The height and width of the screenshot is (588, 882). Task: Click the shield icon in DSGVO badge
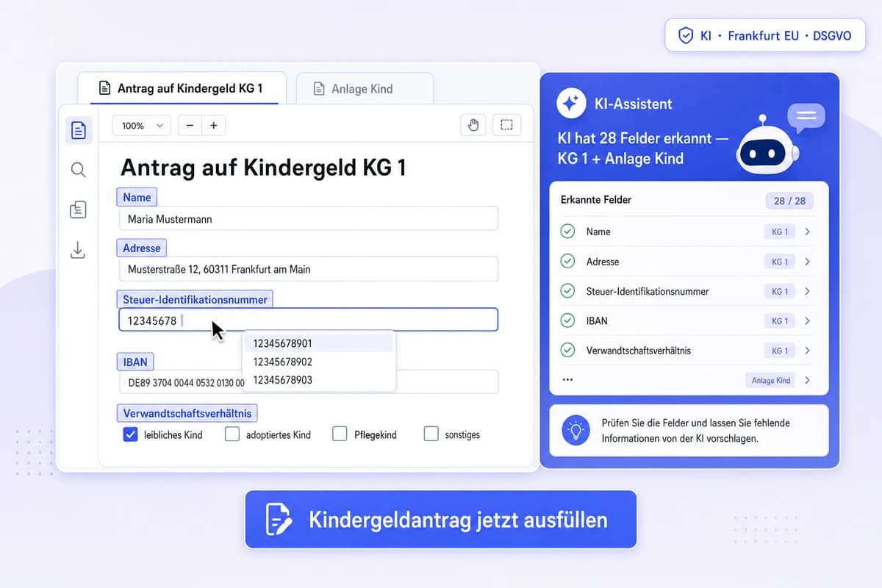click(686, 35)
